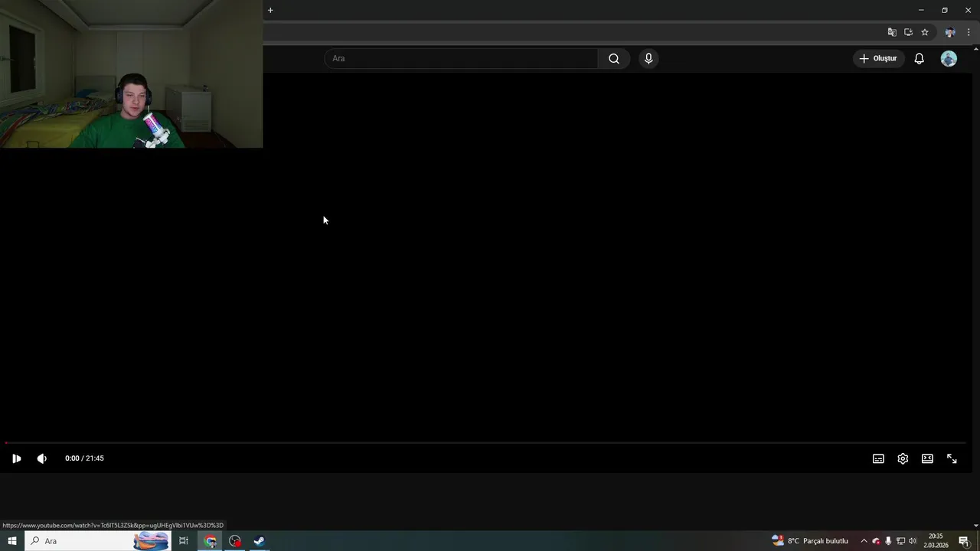Screen dimensions: 980x551
Task: Click the OneDrive cloud tray icon
Action: tap(876, 541)
